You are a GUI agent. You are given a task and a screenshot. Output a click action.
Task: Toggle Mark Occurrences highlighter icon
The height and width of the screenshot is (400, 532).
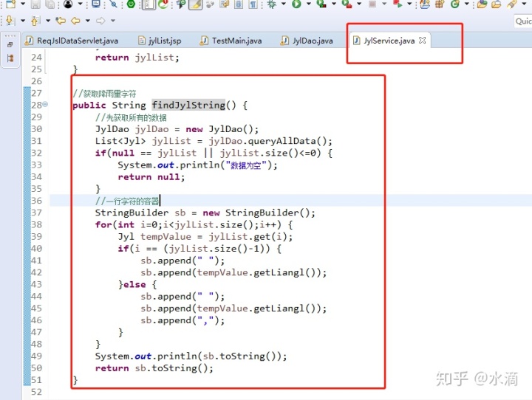196,4
